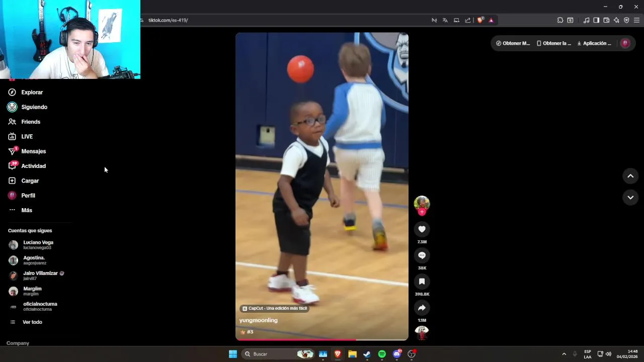The width and height of the screenshot is (644, 362).
Task: Open Actividad notifications
Action: click(x=33, y=166)
